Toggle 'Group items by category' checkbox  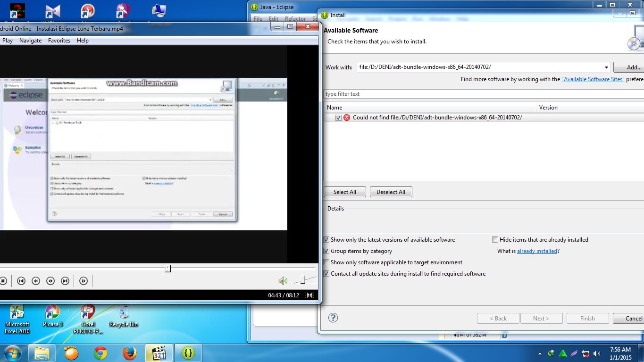click(x=326, y=251)
